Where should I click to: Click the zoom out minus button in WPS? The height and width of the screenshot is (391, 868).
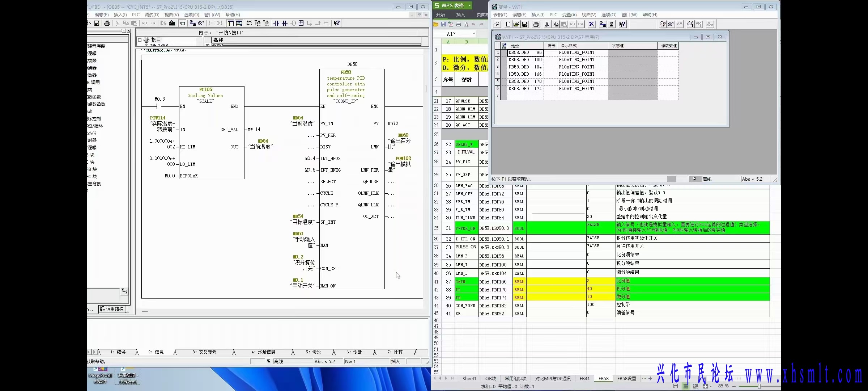[x=734, y=386]
